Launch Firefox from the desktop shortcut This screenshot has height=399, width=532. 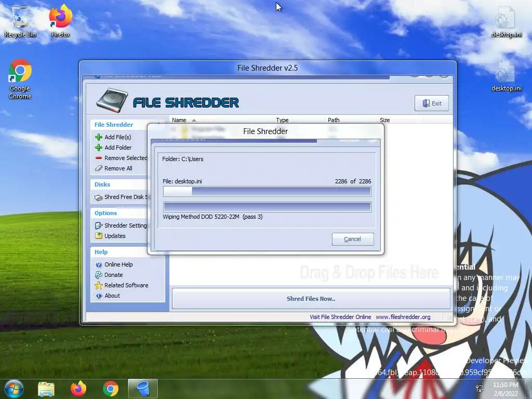coord(61,20)
